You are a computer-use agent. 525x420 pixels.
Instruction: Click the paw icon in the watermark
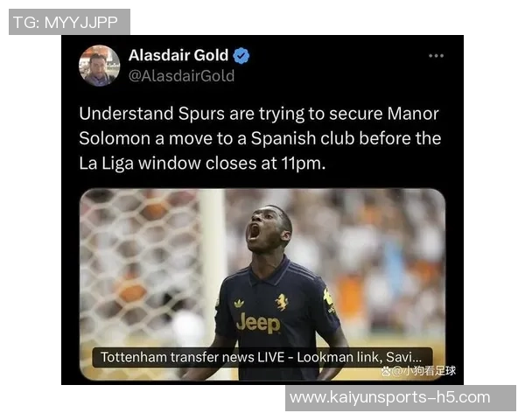point(385,370)
